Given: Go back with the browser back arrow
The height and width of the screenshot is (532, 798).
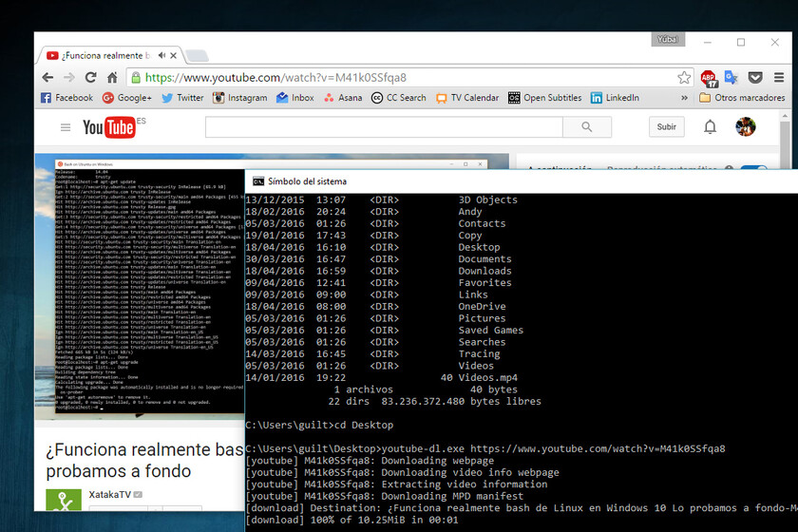Looking at the screenshot, I should 47,77.
